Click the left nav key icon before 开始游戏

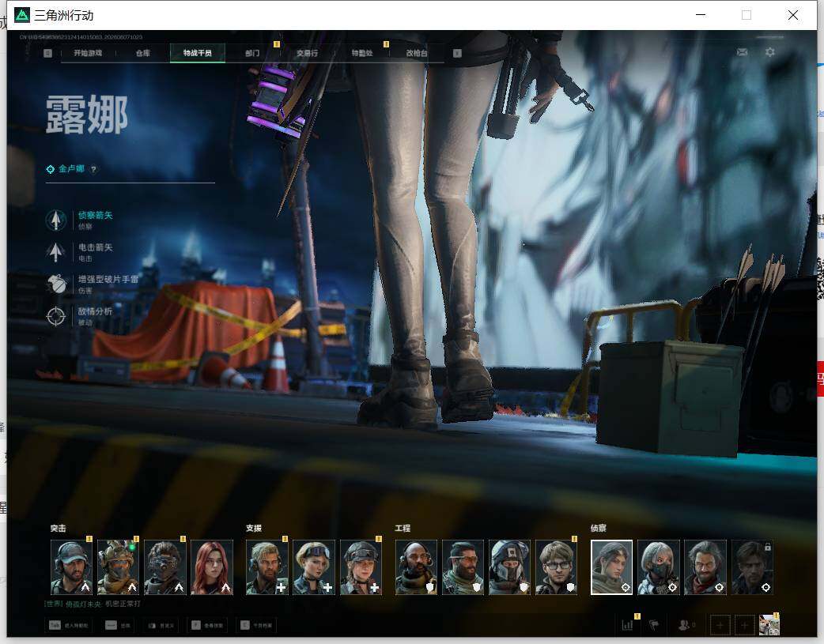(x=47, y=53)
